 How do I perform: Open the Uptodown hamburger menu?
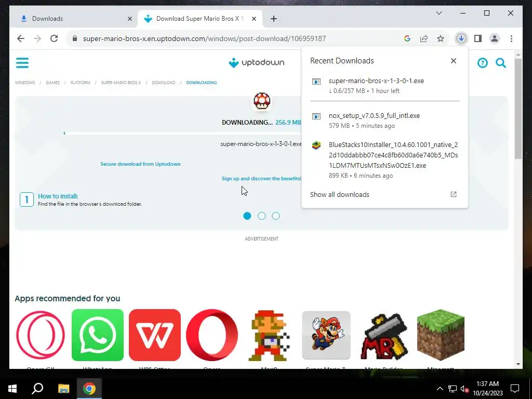point(22,63)
